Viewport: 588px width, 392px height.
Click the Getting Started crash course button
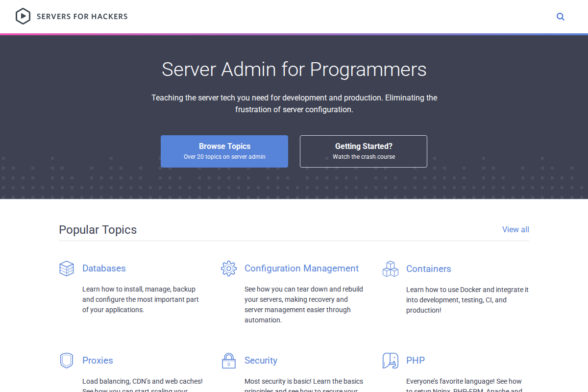point(363,151)
